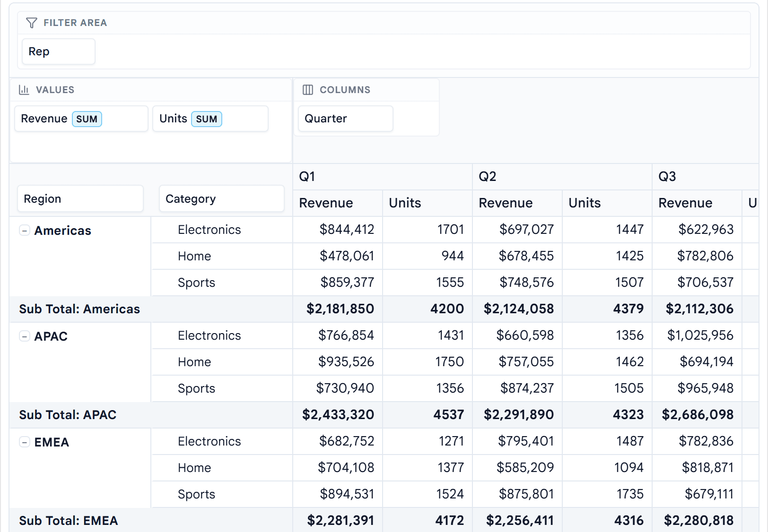The height and width of the screenshot is (532, 768).
Task: Click the Sub Total: Americas row label
Action: (79, 309)
